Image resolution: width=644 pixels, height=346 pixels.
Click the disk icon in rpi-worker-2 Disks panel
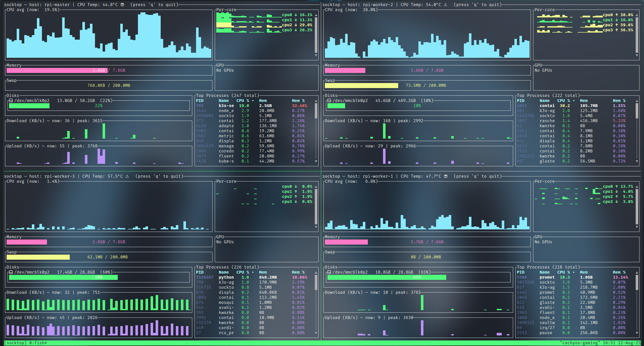click(329, 100)
